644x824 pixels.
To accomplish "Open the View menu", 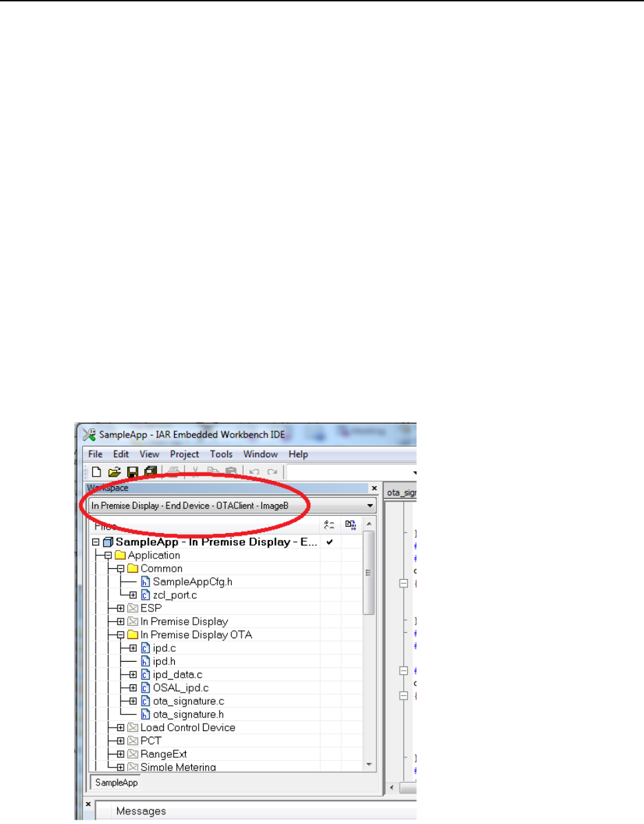I will coord(149,454).
